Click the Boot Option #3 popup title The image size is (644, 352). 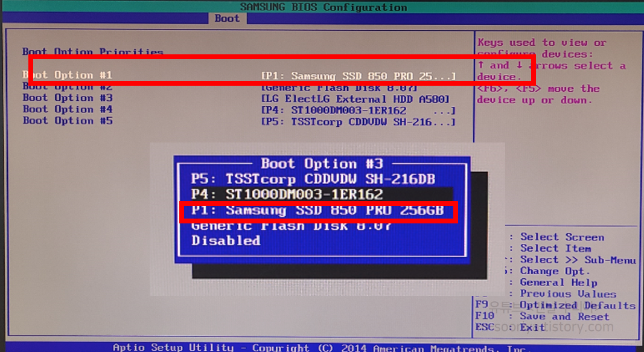tap(322, 164)
